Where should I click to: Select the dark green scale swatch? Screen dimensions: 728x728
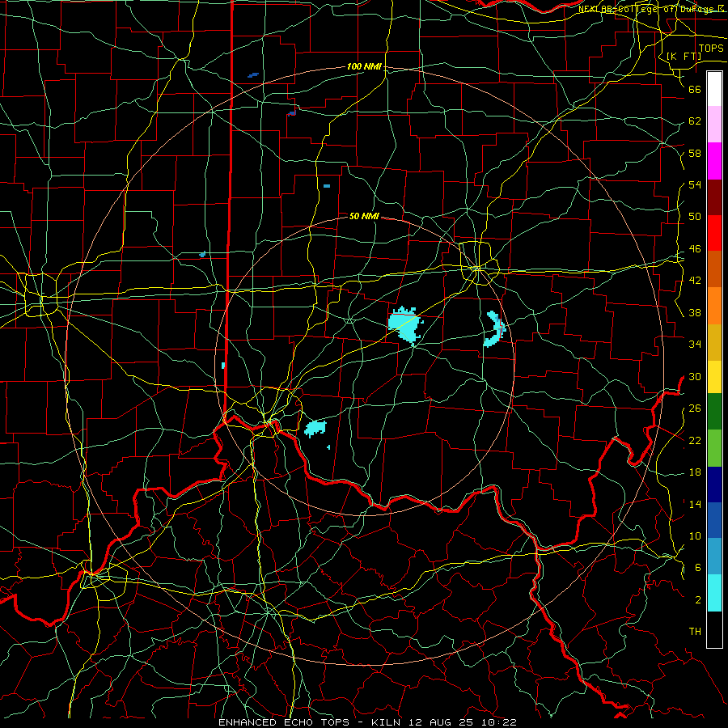coord(714,412)
